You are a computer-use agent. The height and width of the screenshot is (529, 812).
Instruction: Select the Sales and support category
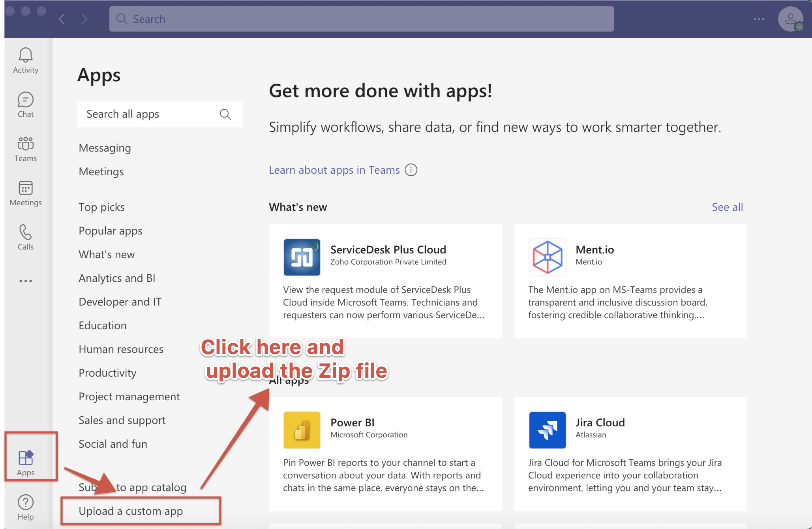pos(122,420)
